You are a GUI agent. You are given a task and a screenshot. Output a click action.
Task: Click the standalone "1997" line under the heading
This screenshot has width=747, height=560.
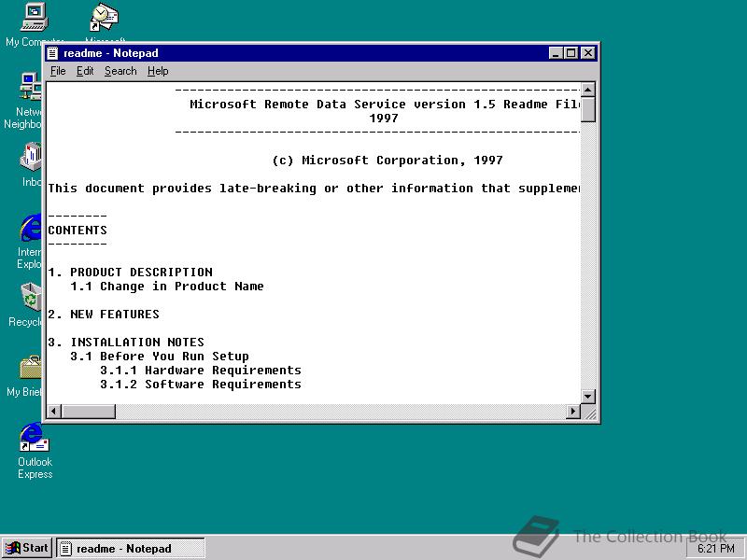pyautogui.click(x=384, y=119)
